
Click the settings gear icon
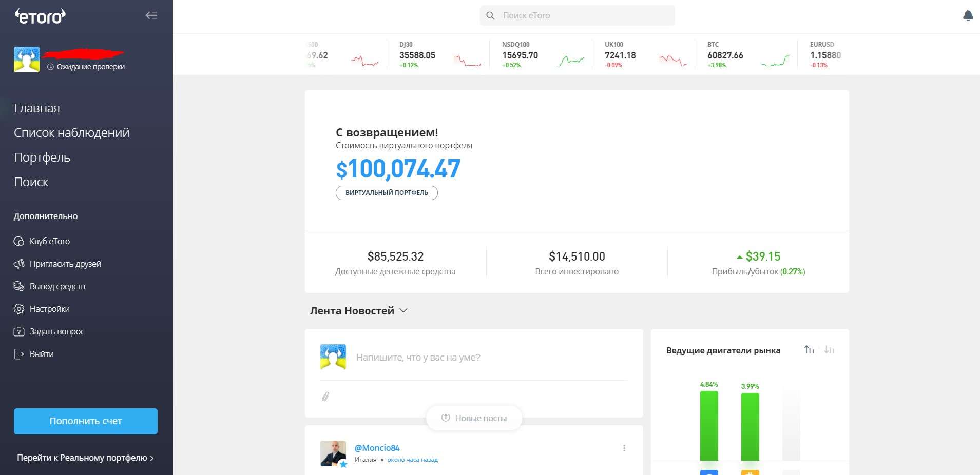click(19, 309)
